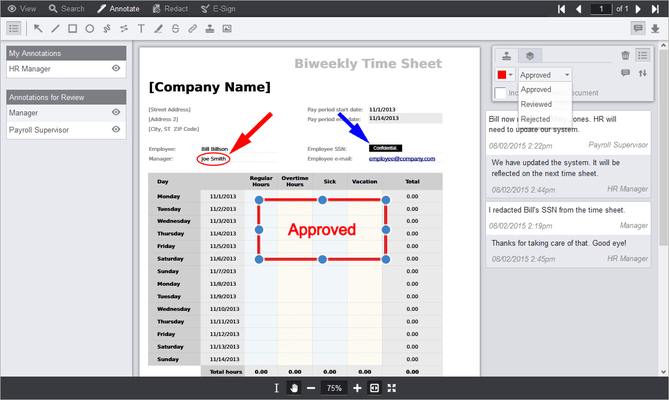Image resolution: width=669 pixels, height=400 pixels.
Task: Pick the stamp annotation tool
Action: tap(209, 29)
